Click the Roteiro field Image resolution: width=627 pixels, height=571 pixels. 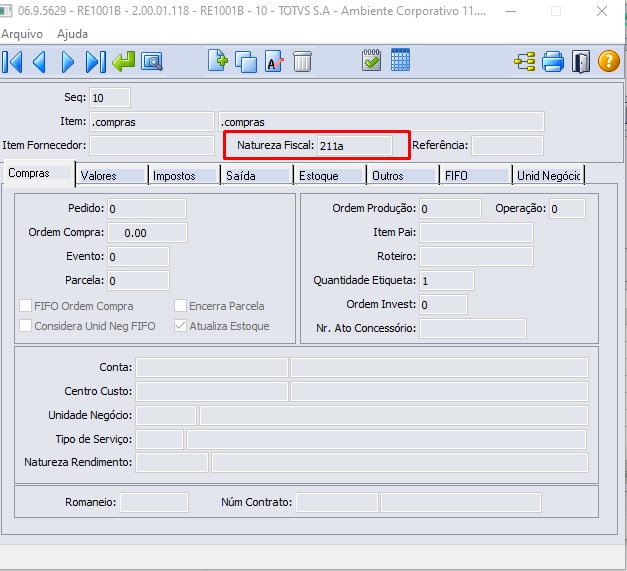click(476, 256)
